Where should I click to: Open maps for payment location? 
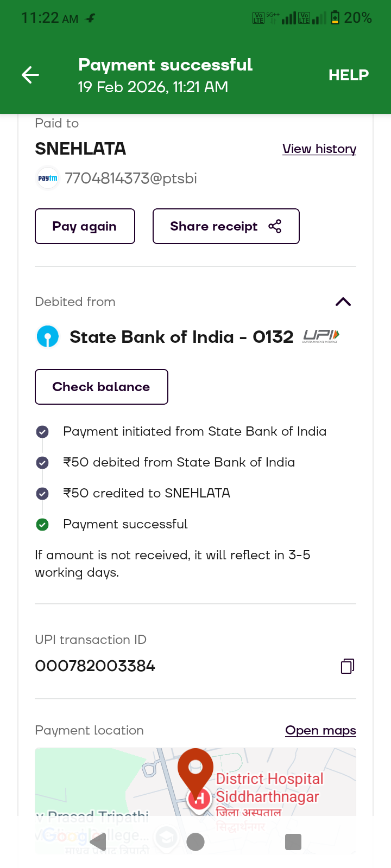(x=320, y=730)
